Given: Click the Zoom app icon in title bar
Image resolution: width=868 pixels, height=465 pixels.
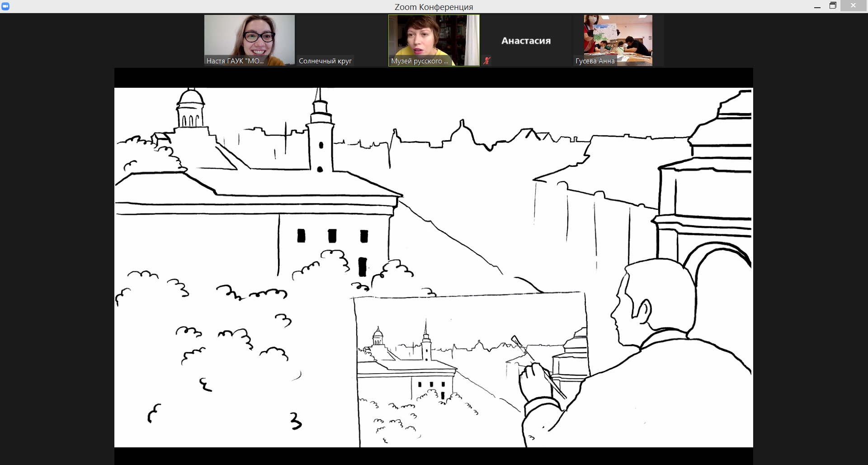Looking at the screenshot, I should coord(5,6).
